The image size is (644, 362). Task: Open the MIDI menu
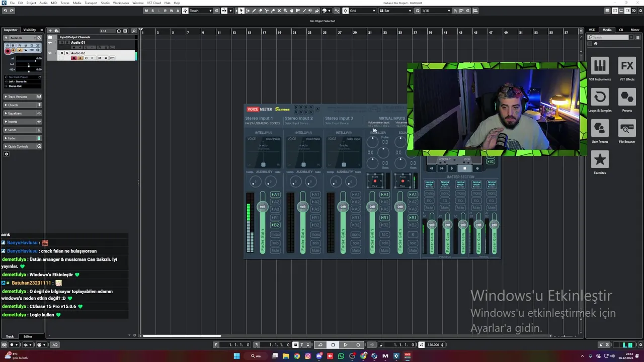coord(54,3)
